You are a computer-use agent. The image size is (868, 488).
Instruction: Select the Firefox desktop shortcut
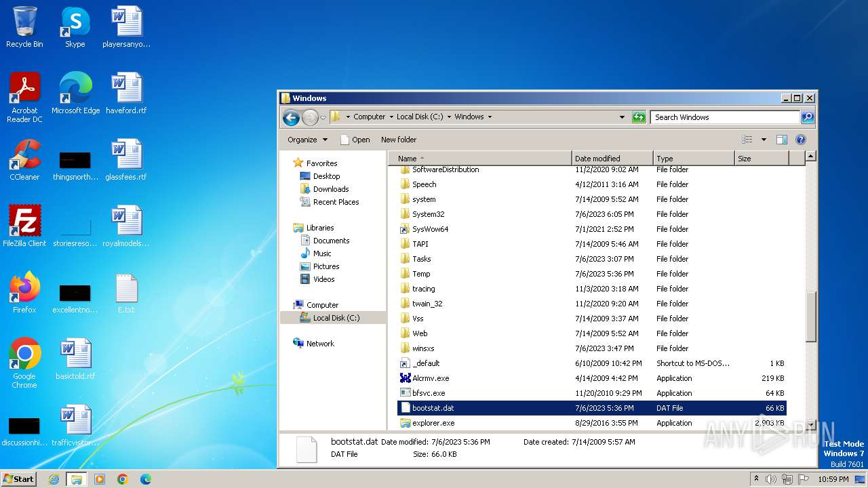(x=24, y=293)
